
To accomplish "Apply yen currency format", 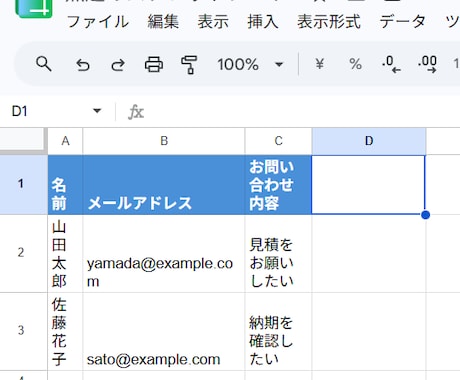I will click(320, 64).
